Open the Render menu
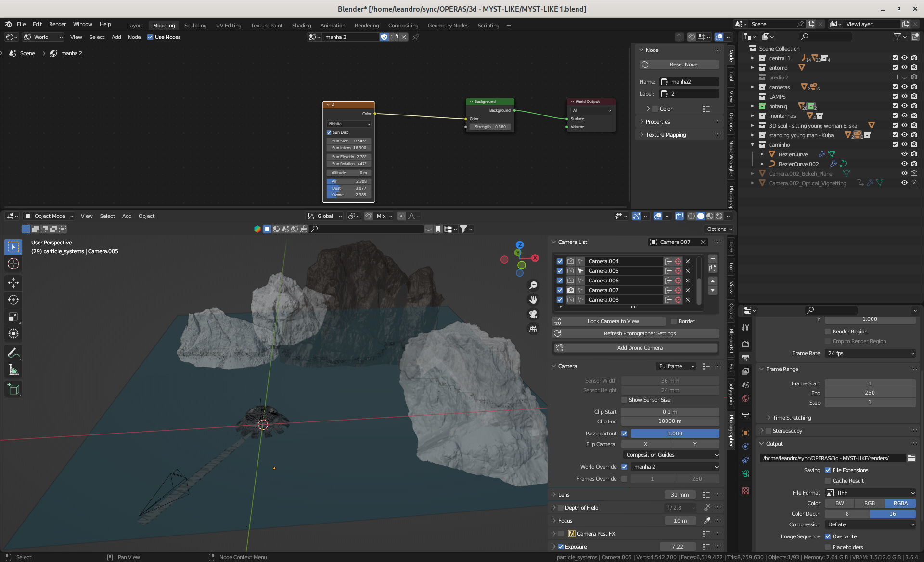Viewport: 924px width, 562px height. tap(57, 24)
